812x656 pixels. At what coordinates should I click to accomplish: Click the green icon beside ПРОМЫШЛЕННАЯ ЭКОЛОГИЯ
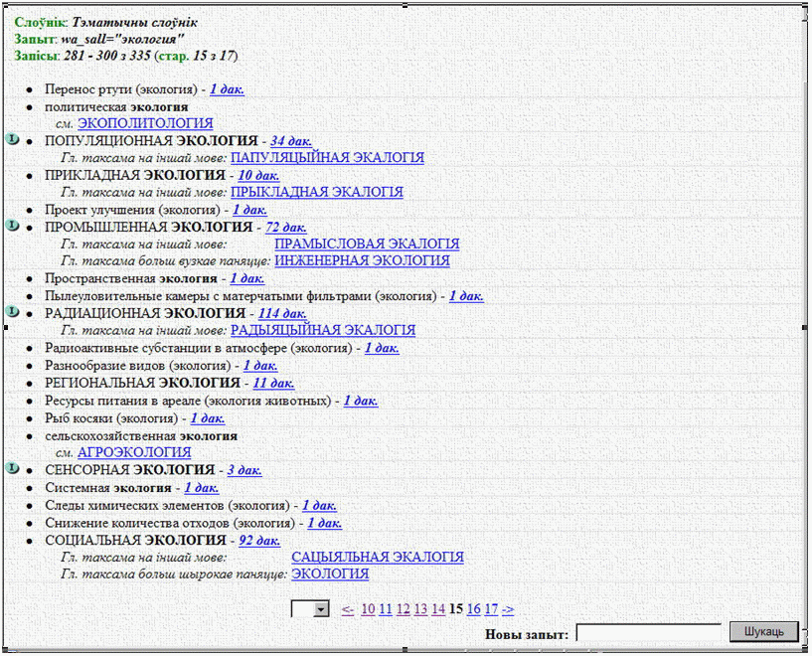[12, 226]
